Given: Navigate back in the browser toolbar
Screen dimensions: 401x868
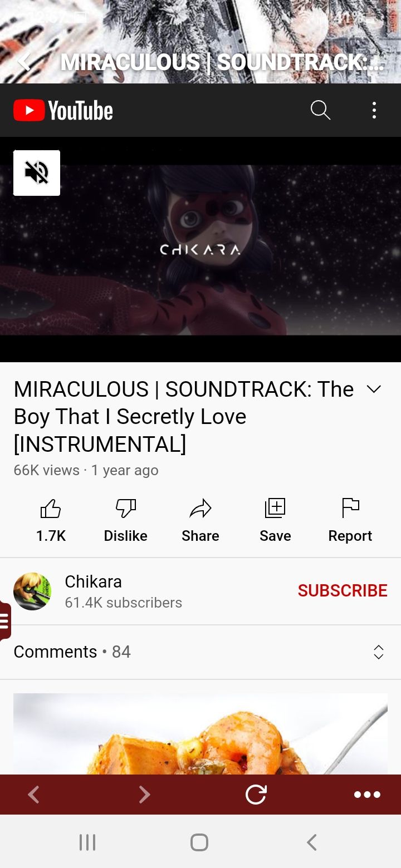Looking at the screenshot, I should click(33, 795).
